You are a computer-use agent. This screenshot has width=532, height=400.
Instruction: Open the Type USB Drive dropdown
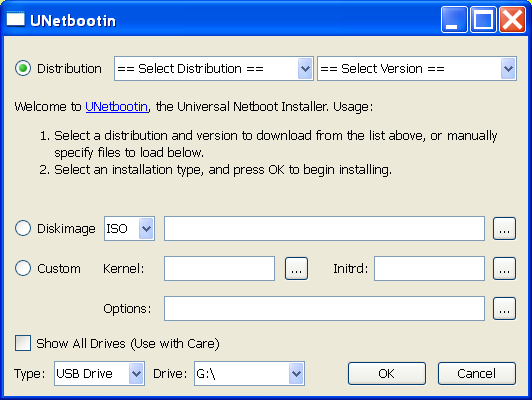[x=99, y=374]
